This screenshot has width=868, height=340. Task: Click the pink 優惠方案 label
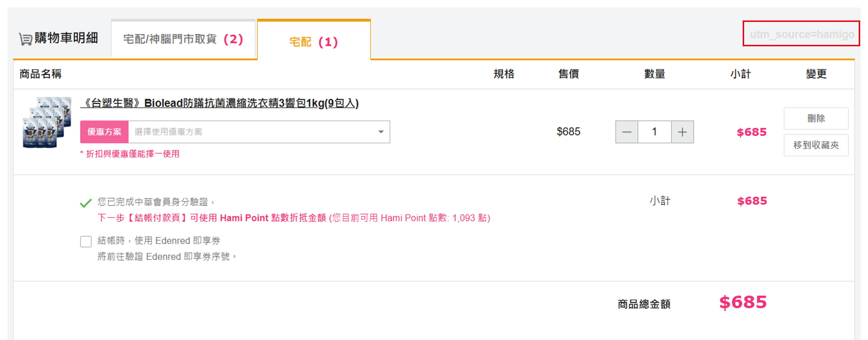(104, 132)
